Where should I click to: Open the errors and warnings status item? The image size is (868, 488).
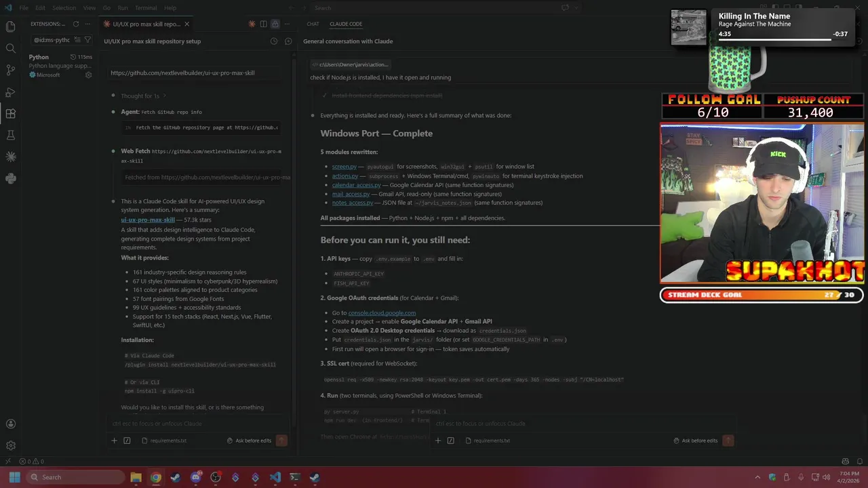tap(32, 462)
